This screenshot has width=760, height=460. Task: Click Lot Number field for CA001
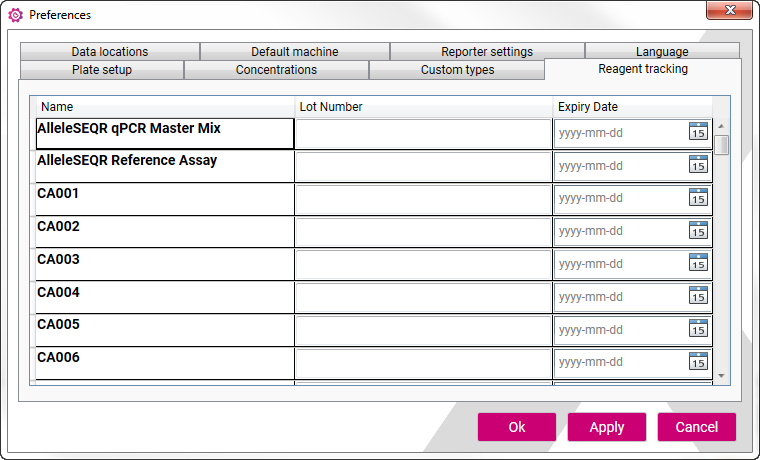pyautogui.click(x=424, y=199)
